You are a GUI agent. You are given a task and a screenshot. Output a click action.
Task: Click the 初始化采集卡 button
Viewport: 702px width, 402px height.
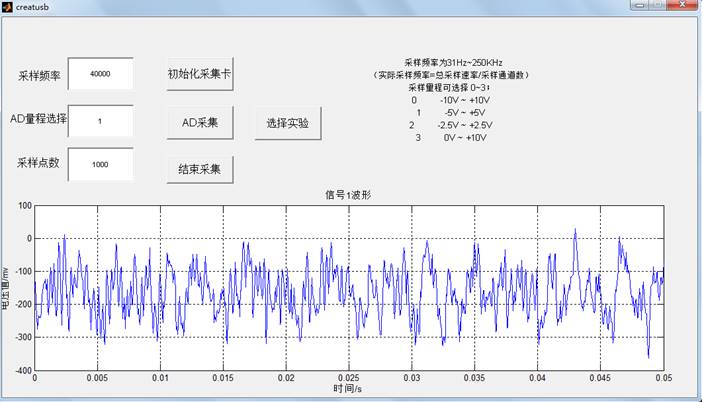pos(200,74)
